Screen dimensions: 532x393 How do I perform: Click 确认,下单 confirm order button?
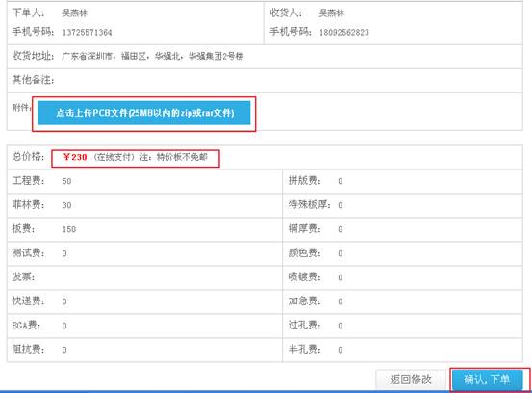point(487,380)
